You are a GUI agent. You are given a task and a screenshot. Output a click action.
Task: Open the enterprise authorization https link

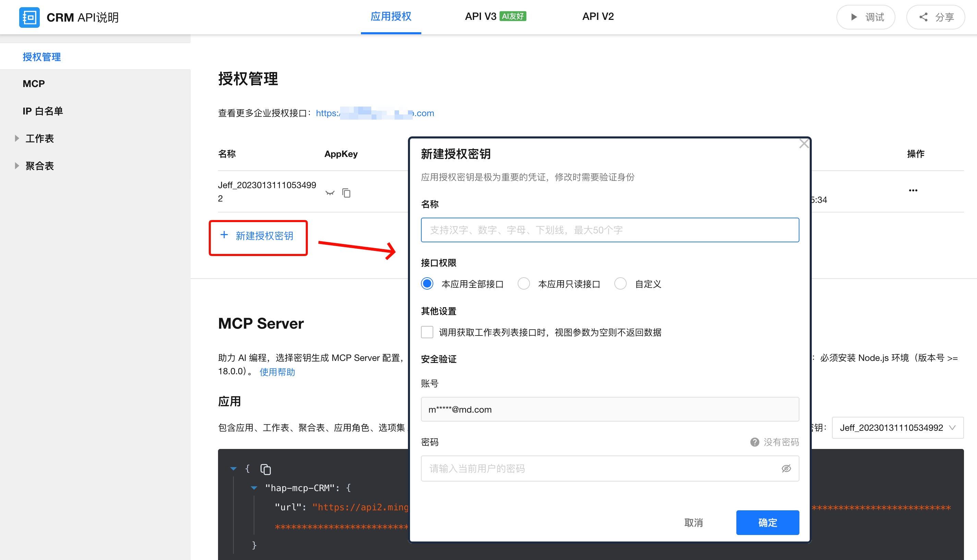pyautogui.click(x=375, y=113)
